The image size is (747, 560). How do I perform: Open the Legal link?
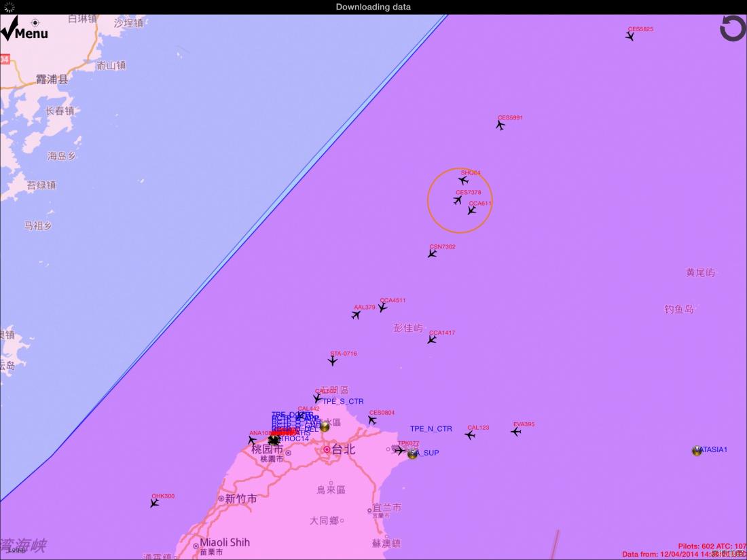(16, 550)
